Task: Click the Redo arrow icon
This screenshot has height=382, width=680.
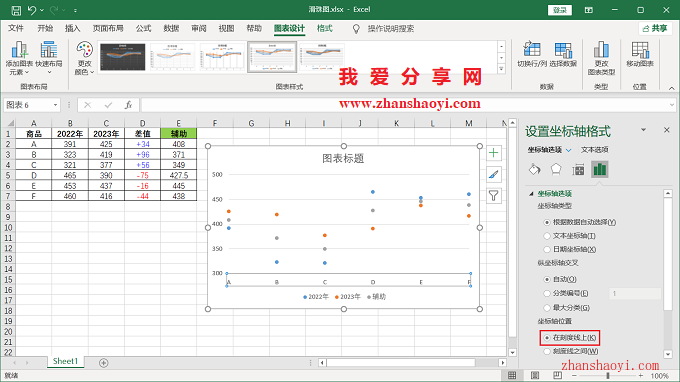Action: (54, 10)
